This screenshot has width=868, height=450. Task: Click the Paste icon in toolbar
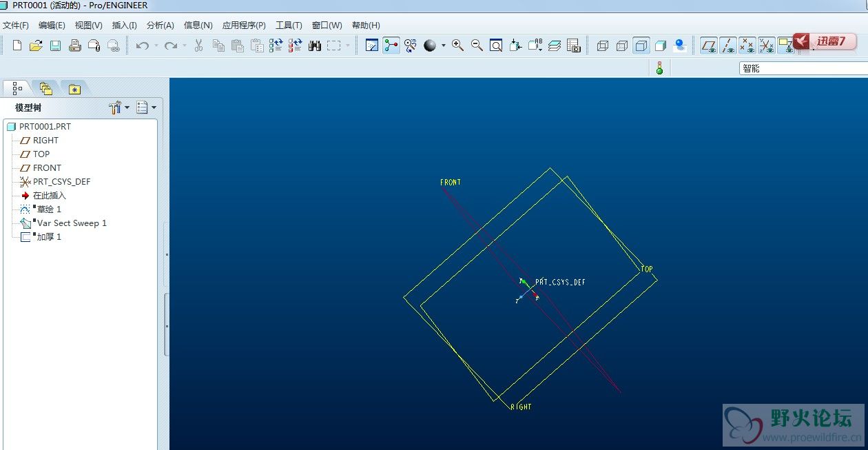tap(238, 45)
